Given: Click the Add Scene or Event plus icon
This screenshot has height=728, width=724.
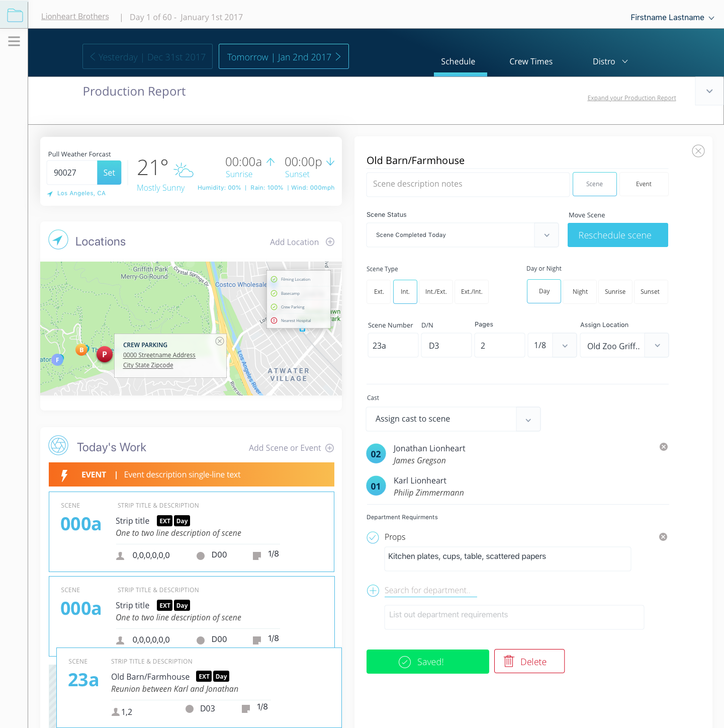Looking at the screenshot, I should [x=330, y=448].
